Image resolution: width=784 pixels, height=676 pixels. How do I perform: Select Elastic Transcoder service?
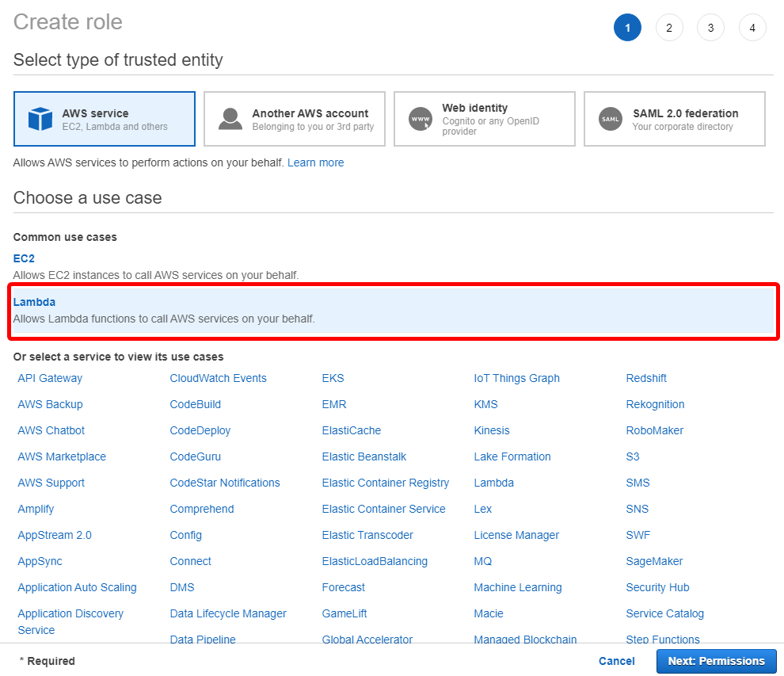[367, 535]
